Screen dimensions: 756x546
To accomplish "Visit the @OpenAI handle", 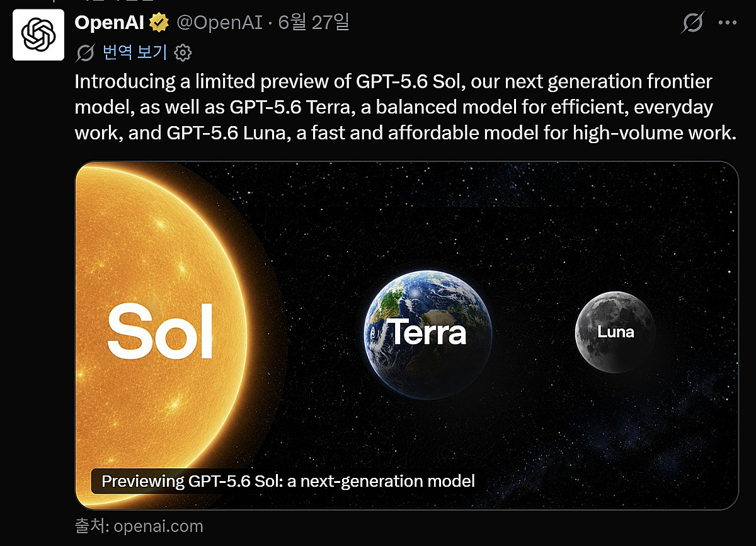I will click(219, 23).
